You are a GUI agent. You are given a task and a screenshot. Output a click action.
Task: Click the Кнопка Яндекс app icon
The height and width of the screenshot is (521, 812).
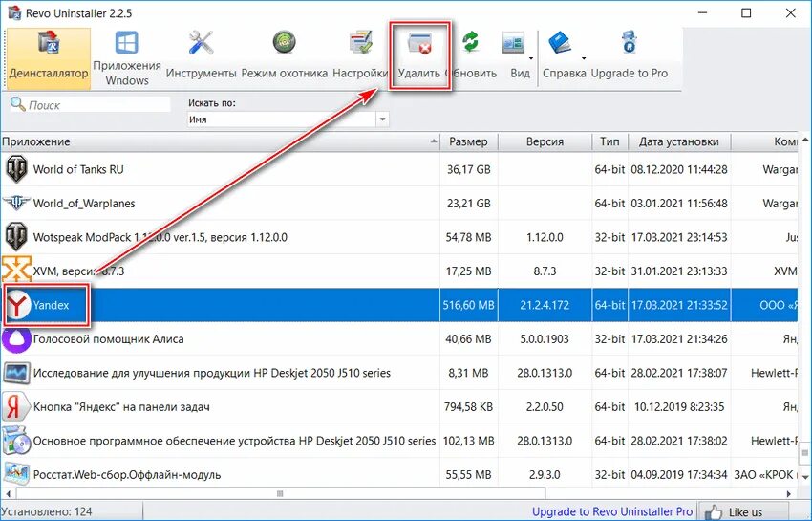coord(15,407)
